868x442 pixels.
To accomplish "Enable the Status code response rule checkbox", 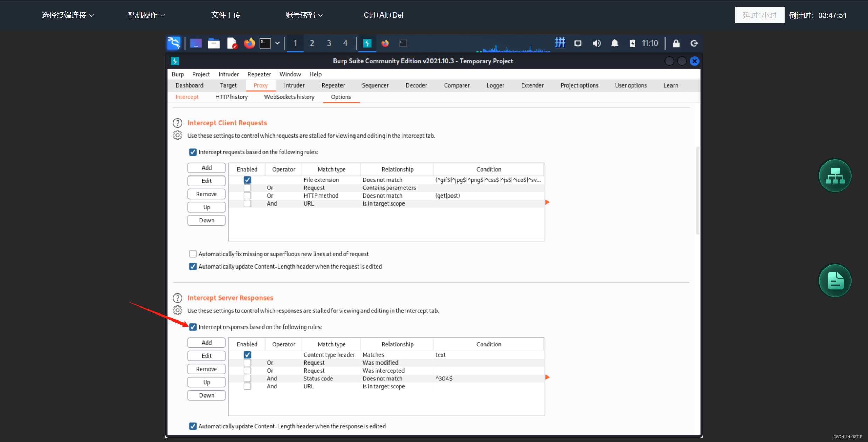I will (x=247, y=378).
